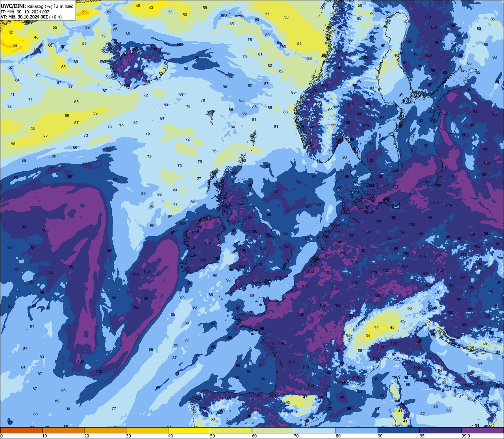Screen dimensions: 504x439
Task: Click the 60–70 % pale green legend swatch
Action: click(x=273, y=430)
